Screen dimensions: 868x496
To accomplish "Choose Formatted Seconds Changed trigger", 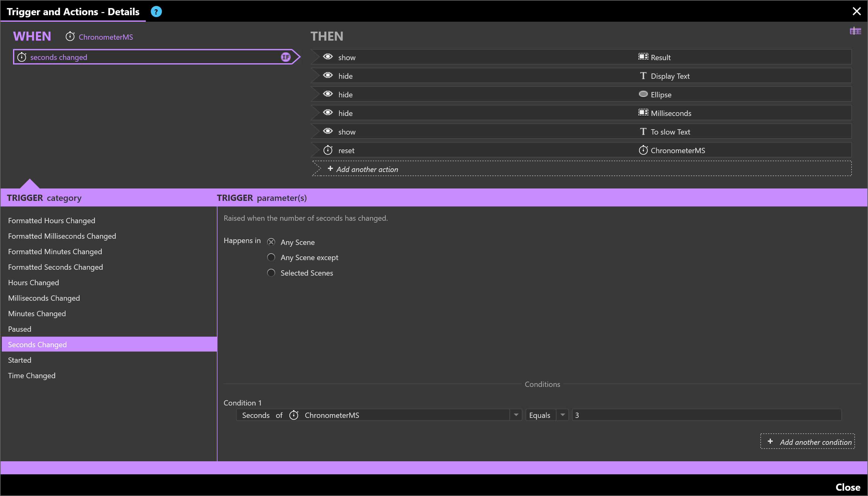I will (55, 267).
